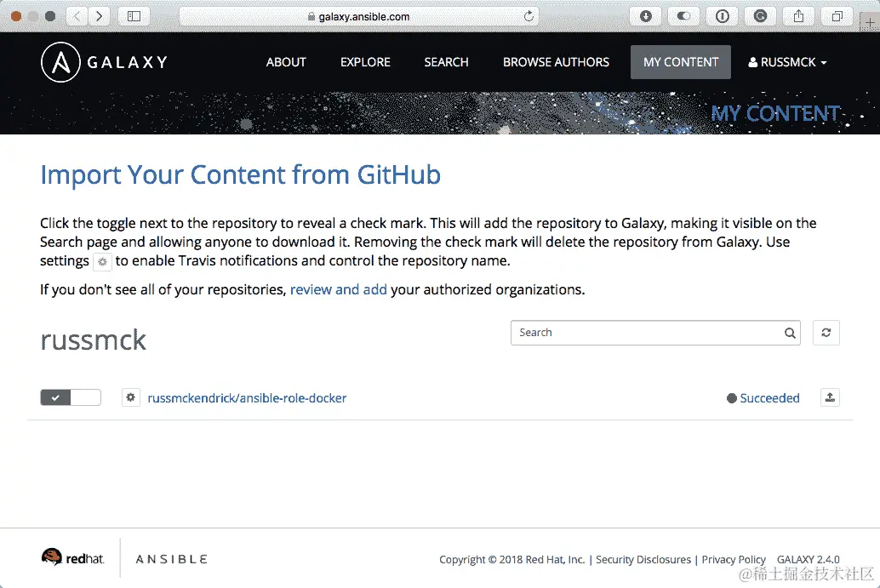Select the MY CONTENT tab
The height and width of the screenshot is (588, 880).
pyautogui.click(x=681, y=62)
